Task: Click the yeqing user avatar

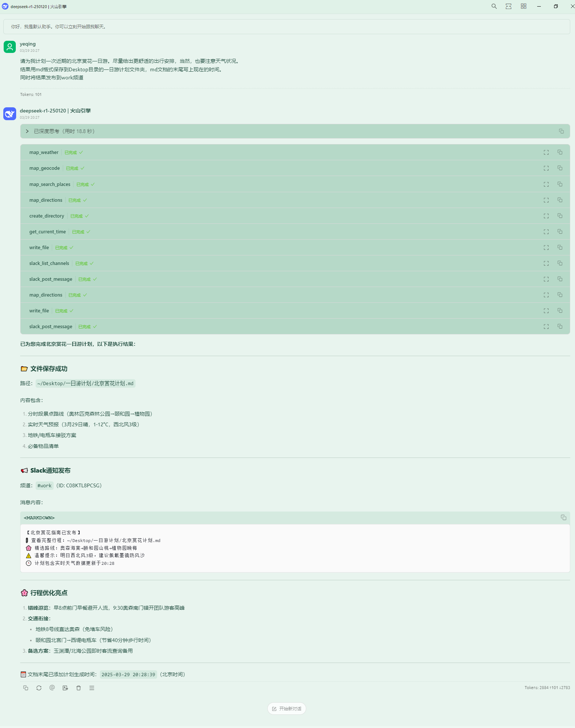Action: (x=10, y=47)
